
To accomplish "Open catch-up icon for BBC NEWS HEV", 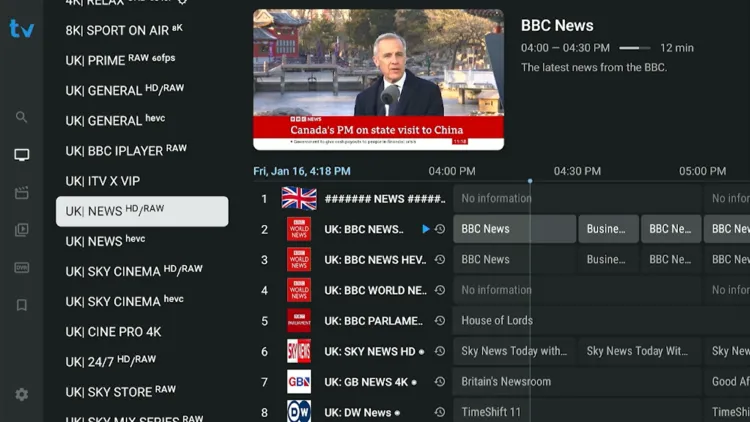I will pos(440,259).
